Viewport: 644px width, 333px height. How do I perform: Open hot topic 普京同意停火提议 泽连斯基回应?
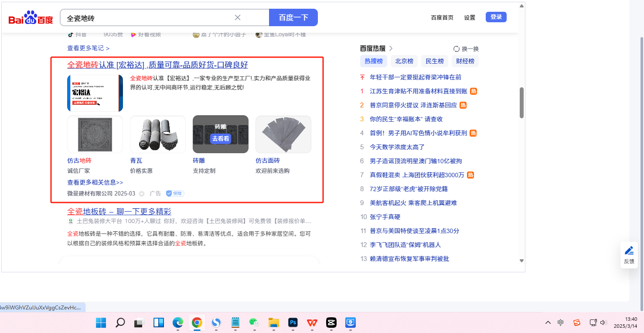pos(413,105)
